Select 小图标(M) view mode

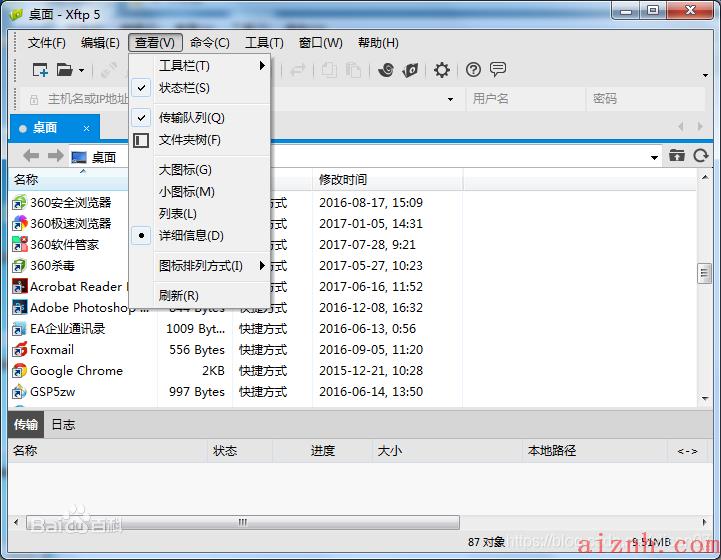click(x=200, y=192)
